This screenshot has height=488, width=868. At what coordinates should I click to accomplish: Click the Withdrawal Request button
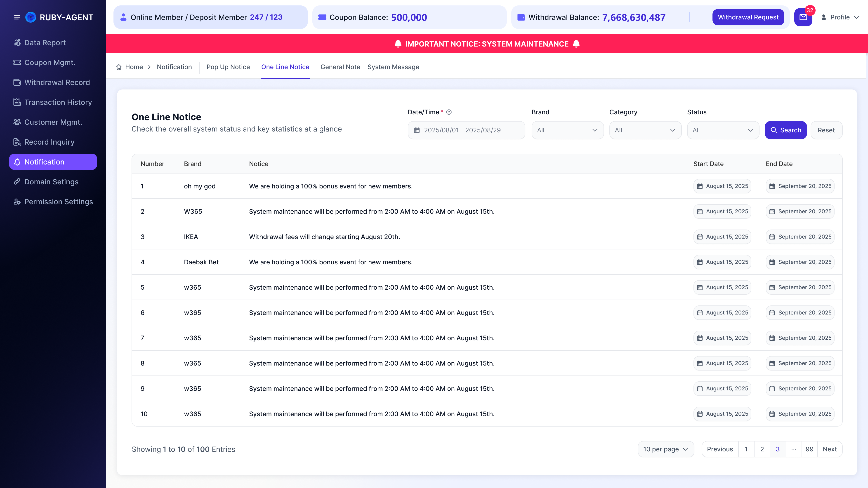748,17
